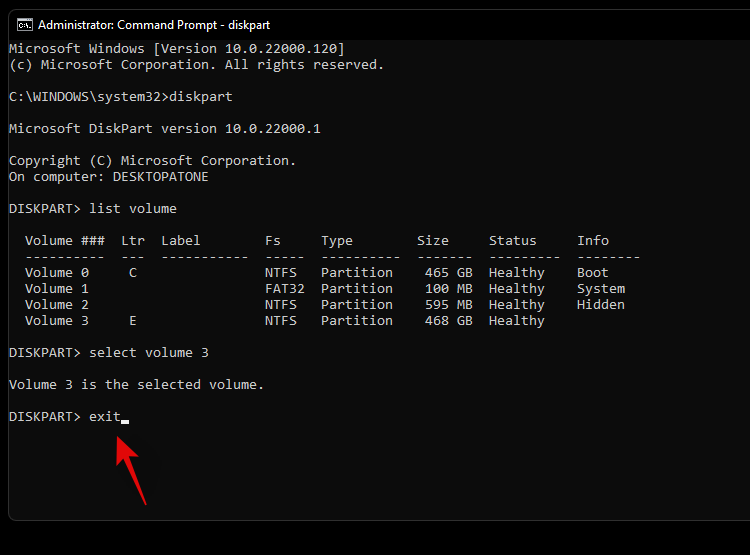This screenshot has width=750, height=555.
Task: Click the Volume 0 row entry
Action: pyautogui.click(x=57, y=273)
